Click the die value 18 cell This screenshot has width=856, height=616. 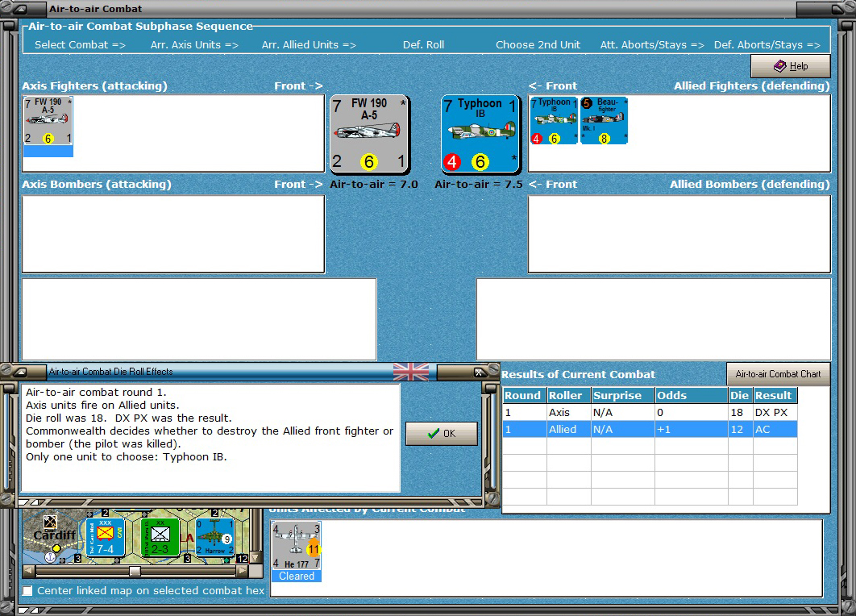pyautogui.click(x=740, y=412)
